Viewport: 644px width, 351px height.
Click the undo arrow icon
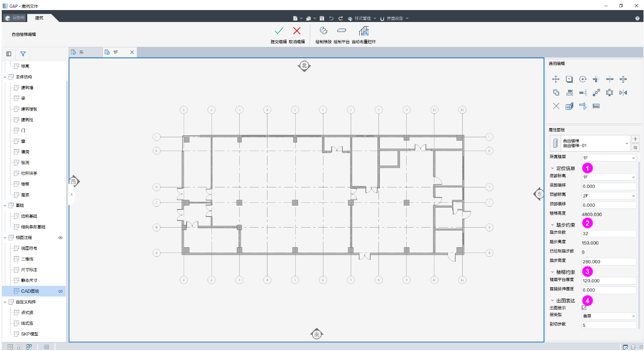click(x=331, y=18)
